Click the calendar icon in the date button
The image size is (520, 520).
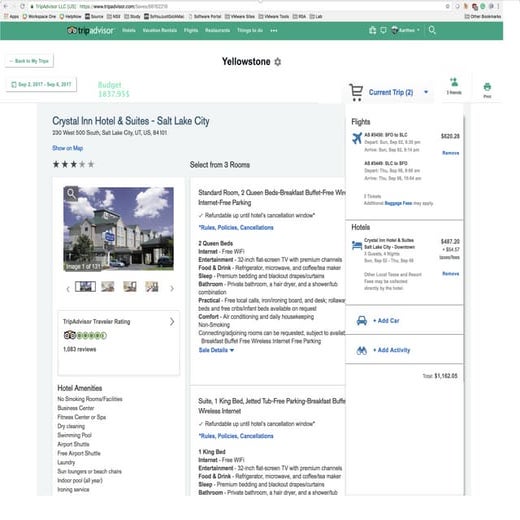(x=14, y=85)
